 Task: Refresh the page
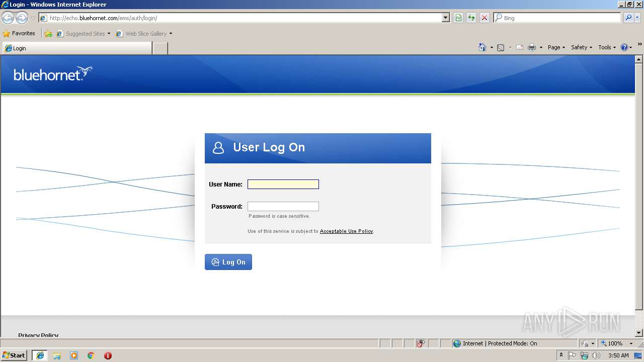471,18
